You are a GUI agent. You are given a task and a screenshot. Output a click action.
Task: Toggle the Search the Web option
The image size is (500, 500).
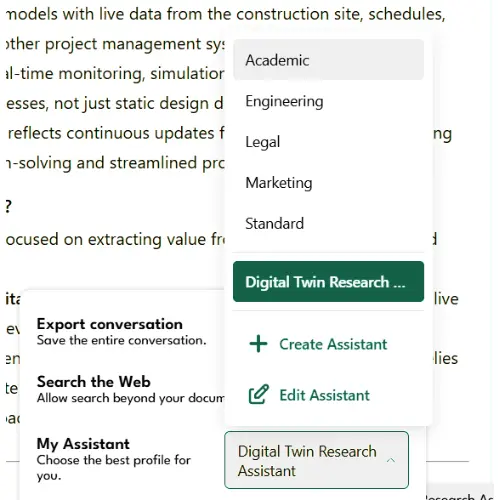point(94,382)
